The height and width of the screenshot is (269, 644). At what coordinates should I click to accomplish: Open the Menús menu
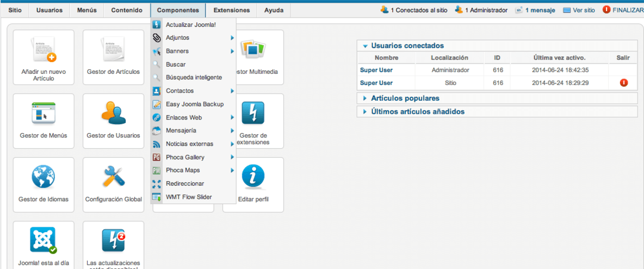(87, 11)
